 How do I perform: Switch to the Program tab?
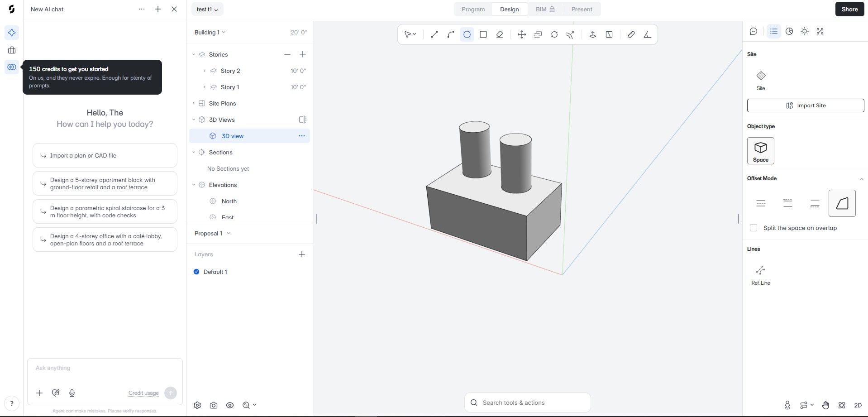pos(473,9)
